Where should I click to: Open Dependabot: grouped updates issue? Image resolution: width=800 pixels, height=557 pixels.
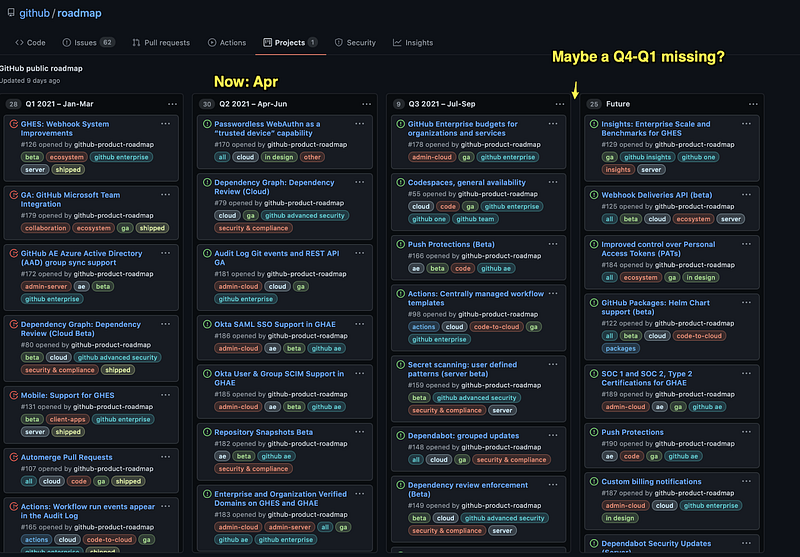463,436
